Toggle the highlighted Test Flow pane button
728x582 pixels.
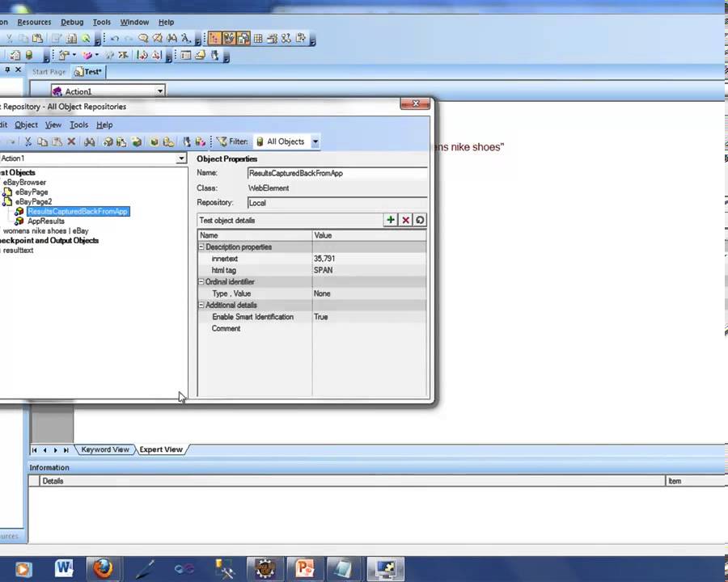click(214, 39)
